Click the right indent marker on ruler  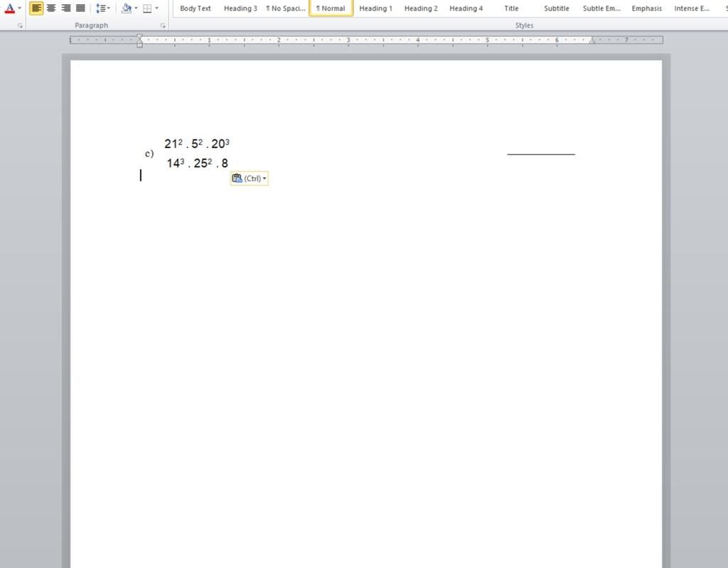592,41
